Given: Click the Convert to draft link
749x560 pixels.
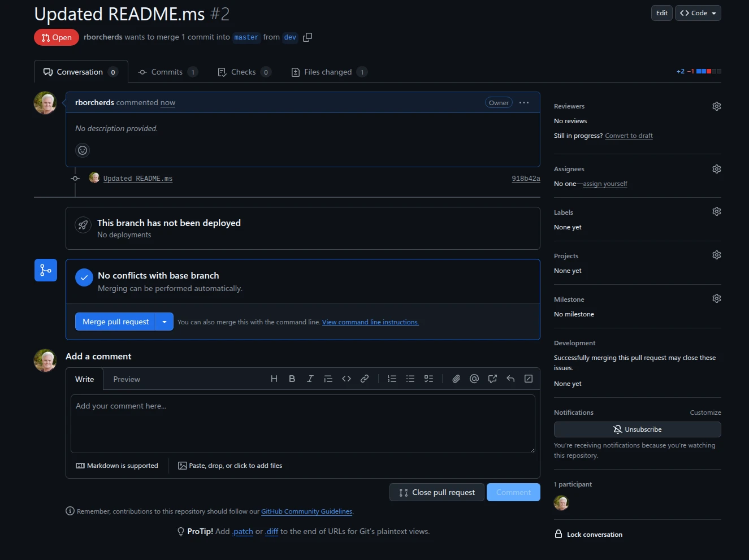Looking at the screenshot, I should click(629, 136).
